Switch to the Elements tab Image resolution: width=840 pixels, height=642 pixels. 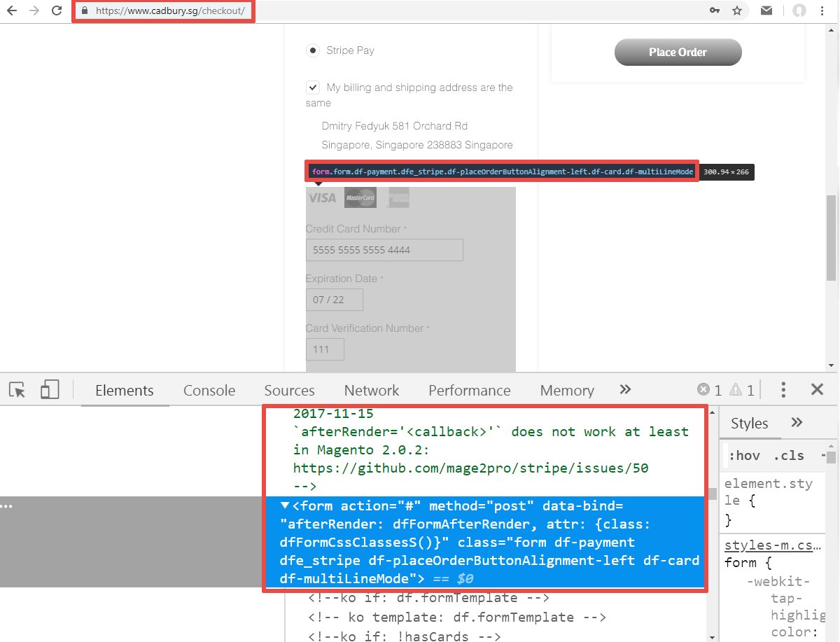tap(125, 391)
